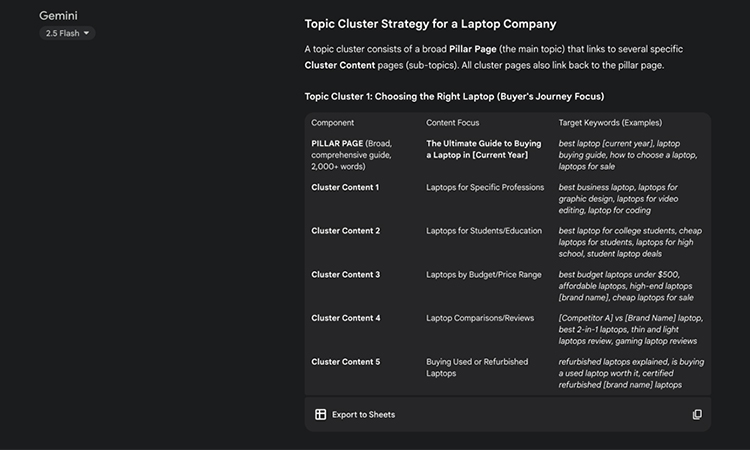Click the Export to Sheets button
Screen dimensions: 750x450
[x=355, y=414]
